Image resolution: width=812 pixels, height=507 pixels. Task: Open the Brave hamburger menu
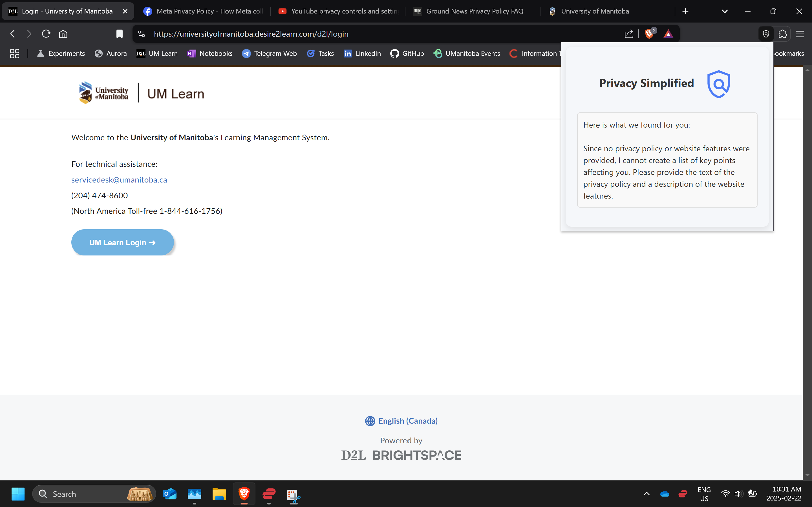click(800, 34)
